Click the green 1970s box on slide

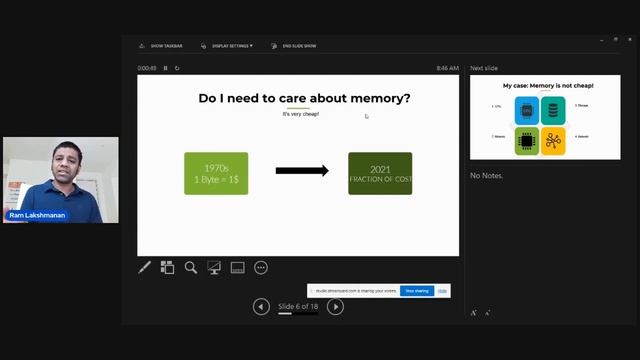click(x=216, y=173)
